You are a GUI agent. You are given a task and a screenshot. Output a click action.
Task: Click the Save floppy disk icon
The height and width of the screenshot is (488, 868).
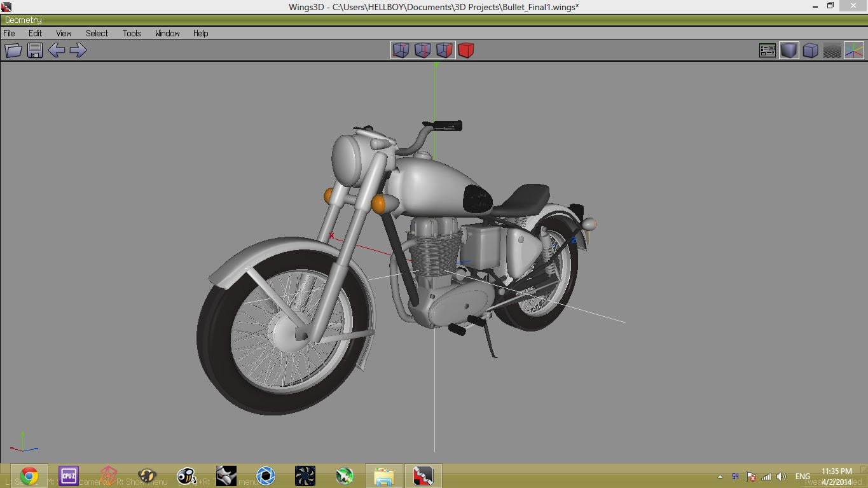coord(35,50)
